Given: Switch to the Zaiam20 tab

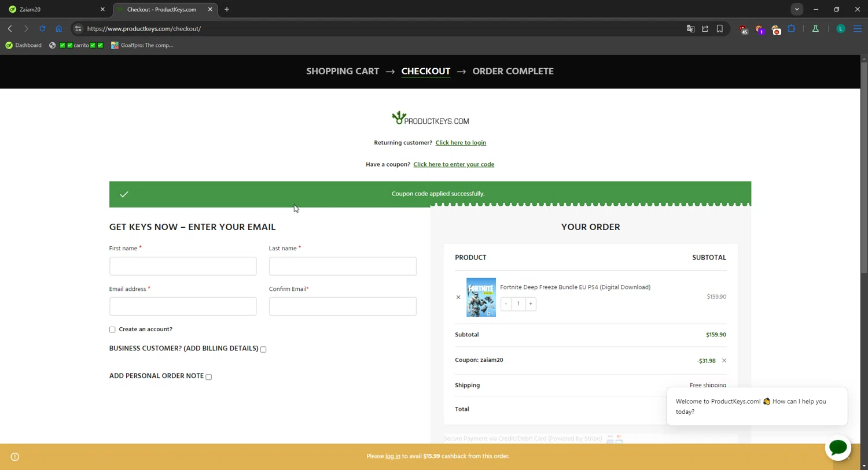Looking at the screenshot, I should (x=55, y=9).
